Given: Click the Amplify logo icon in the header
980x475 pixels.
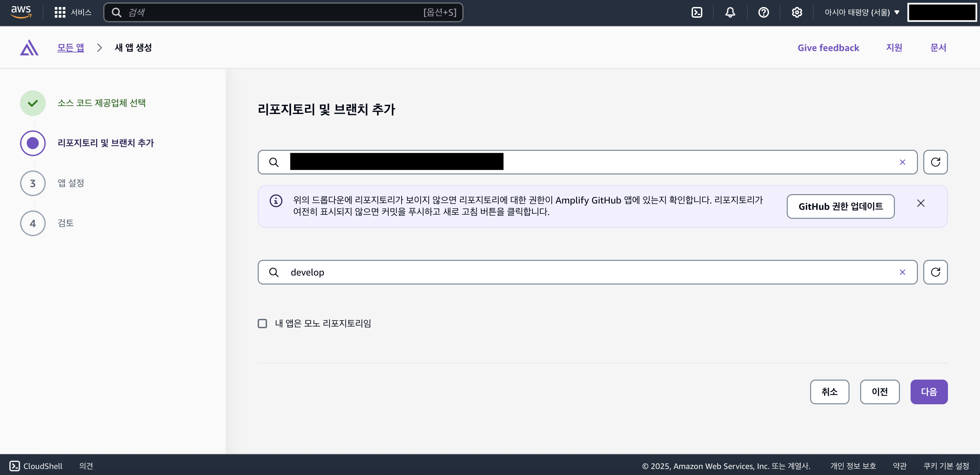Looking at the screenshot, I should pyautogui.click(x=29, y=47).
